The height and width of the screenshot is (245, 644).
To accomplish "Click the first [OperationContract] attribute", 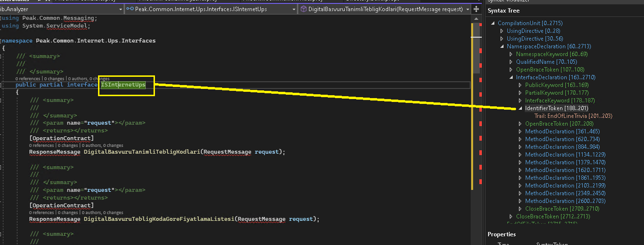I will coord(61,139).
